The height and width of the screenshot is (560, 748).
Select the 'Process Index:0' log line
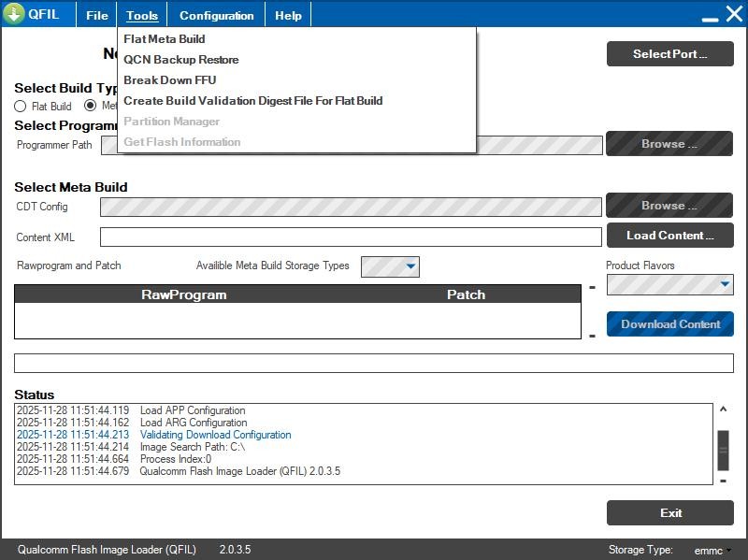(x=114, y=459)
